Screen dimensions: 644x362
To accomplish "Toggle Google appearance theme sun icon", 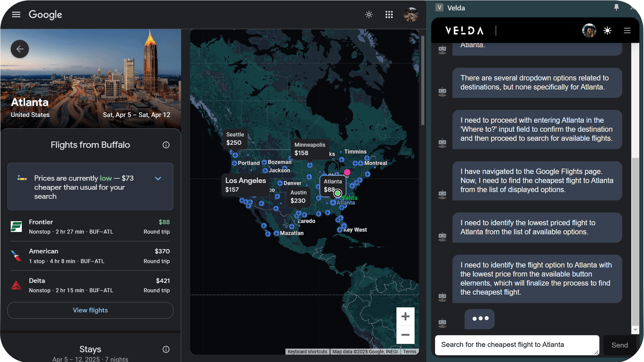I will click(369, 14).
